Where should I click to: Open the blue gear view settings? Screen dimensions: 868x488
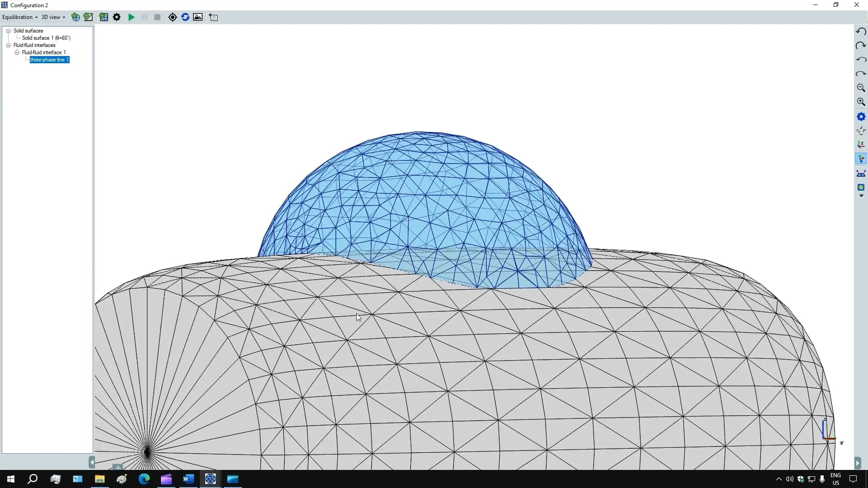861,117
